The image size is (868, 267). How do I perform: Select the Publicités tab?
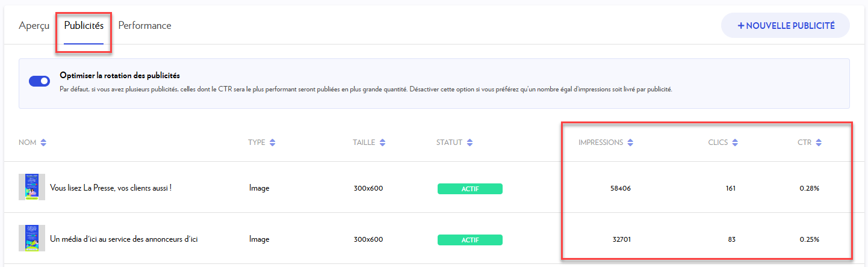tap(84, 26)
